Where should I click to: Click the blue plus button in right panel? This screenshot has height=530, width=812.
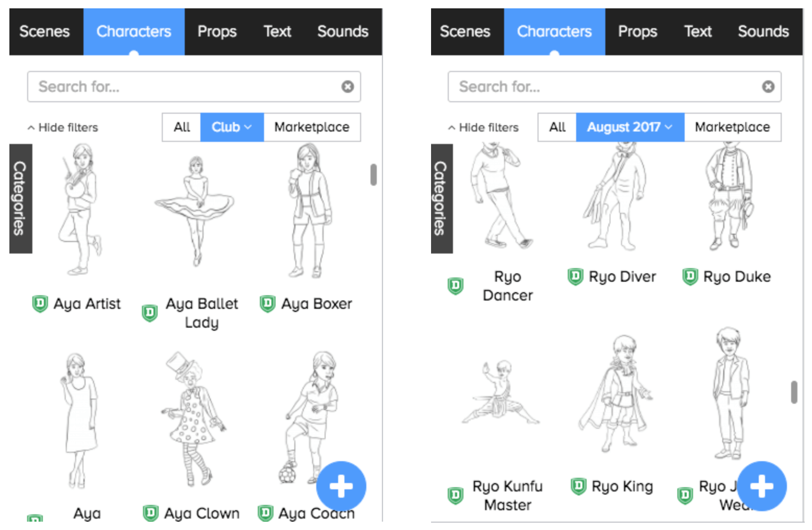pos(762,486)
